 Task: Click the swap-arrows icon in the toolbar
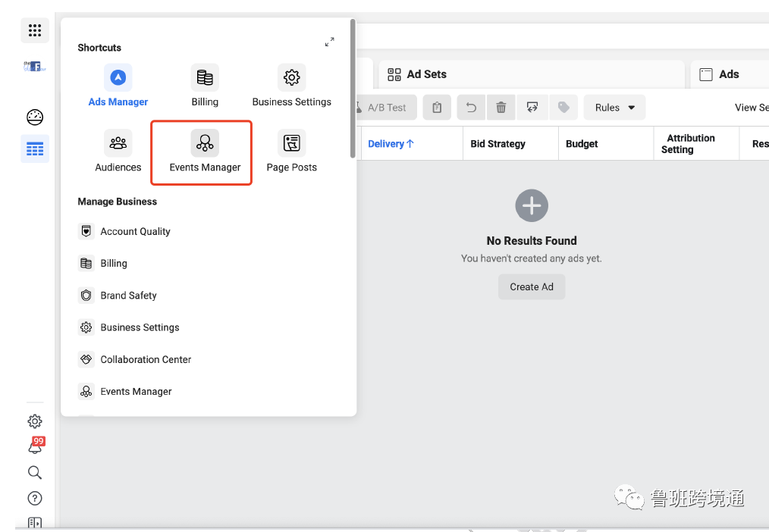(532, 108)
